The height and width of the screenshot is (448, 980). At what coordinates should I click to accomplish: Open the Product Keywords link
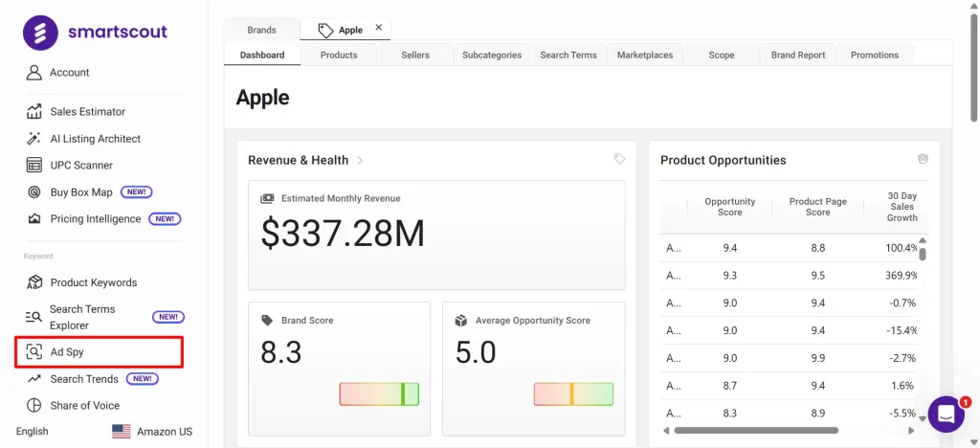pyautogui.click(x=94, y=282)
